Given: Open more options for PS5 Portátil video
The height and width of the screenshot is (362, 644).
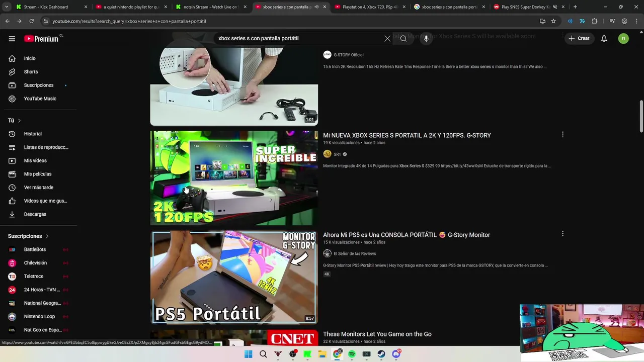Looking at the screenshot, I should point(562,234).
